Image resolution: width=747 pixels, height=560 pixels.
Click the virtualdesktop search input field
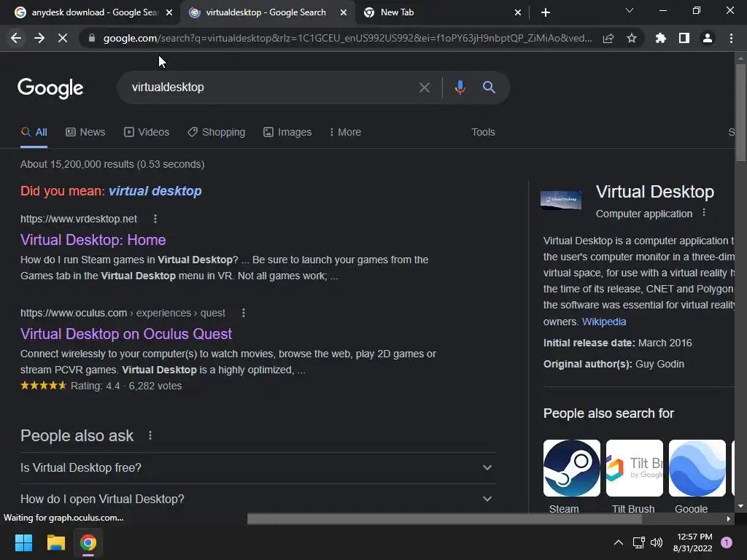tap(271, 87)
